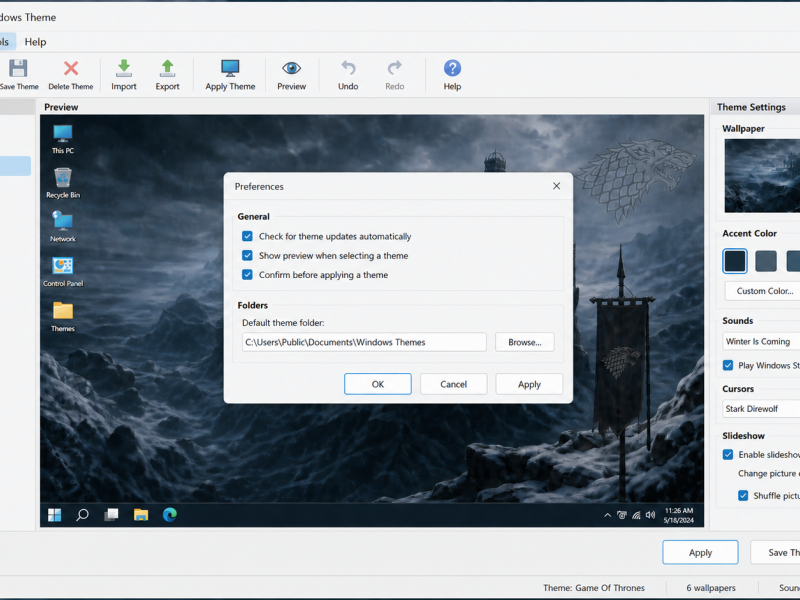The width and height of the screenshot is (800, 600).
Task: Select the This PC desktop icon in preview
Action: pos(63,134)
